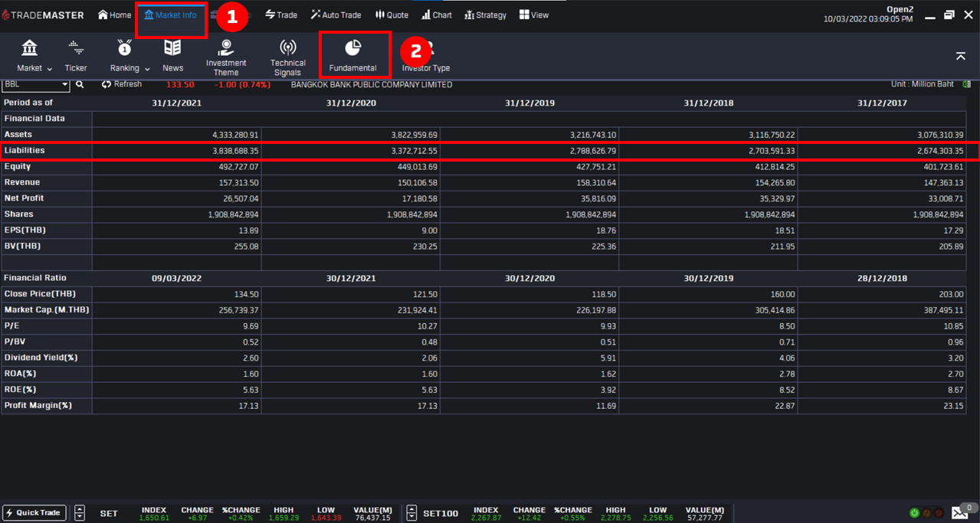This screenshot has width=980, height=523.
Task: Select P/E value 10.27
Action: (x=427, y=326)
